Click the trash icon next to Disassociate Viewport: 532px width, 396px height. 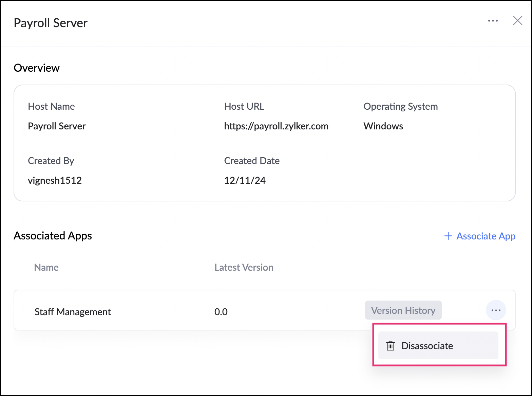click(391, 346)
